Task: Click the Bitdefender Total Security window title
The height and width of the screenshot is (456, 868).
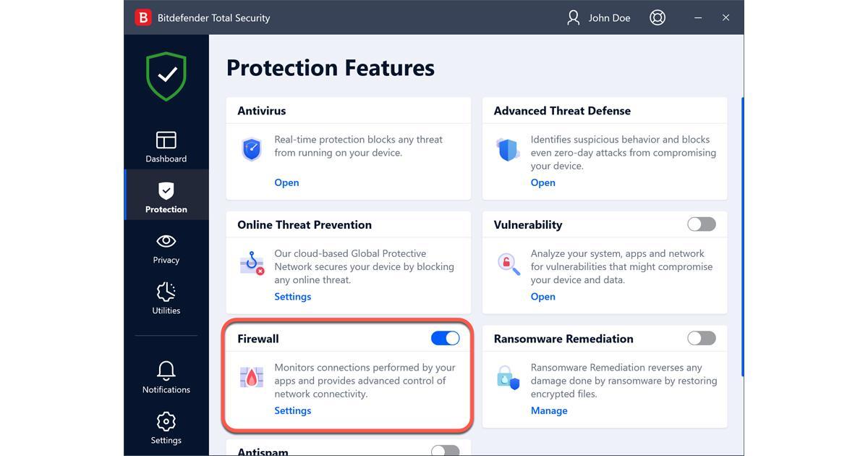Action: coord(213,18)
